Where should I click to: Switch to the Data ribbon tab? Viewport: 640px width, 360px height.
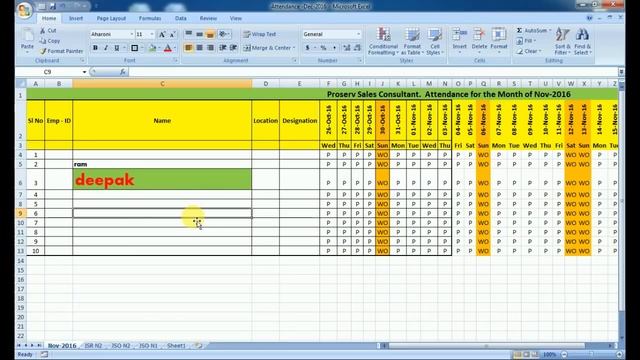point(180,18)
